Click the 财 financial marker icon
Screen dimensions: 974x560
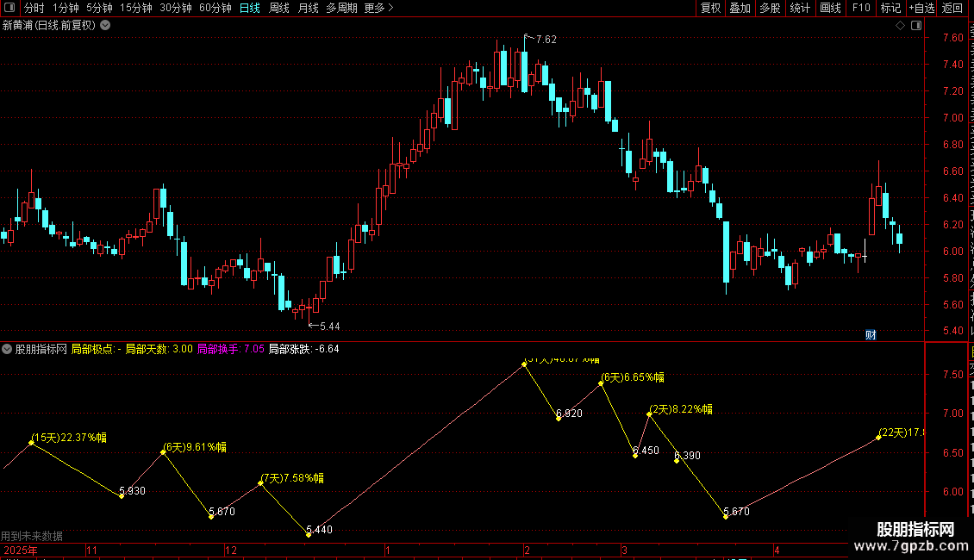(x=871, y=334)
